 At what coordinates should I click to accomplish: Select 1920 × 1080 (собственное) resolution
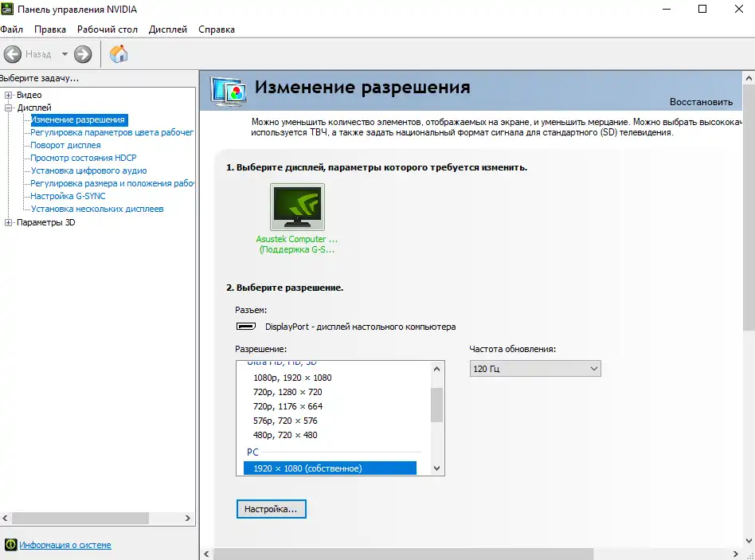point(330,468)
